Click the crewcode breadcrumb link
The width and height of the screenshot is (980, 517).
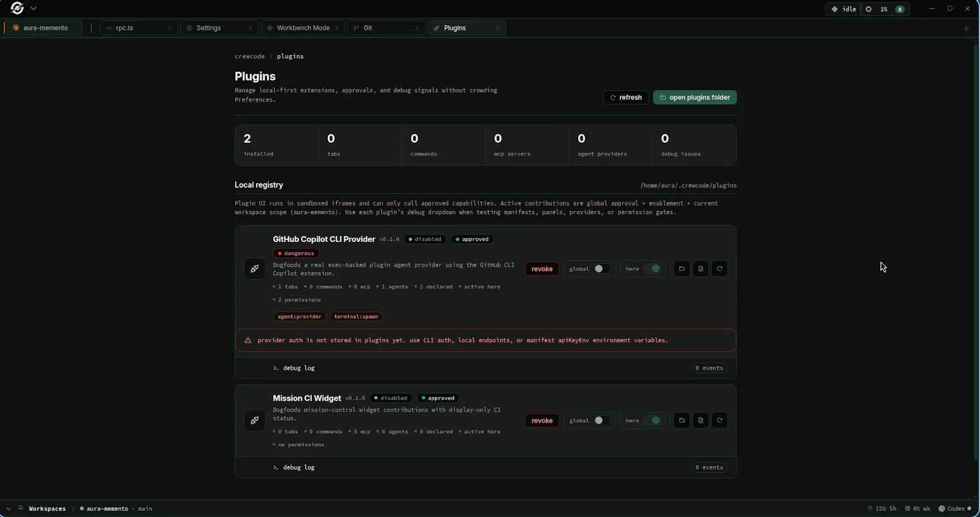250,56
